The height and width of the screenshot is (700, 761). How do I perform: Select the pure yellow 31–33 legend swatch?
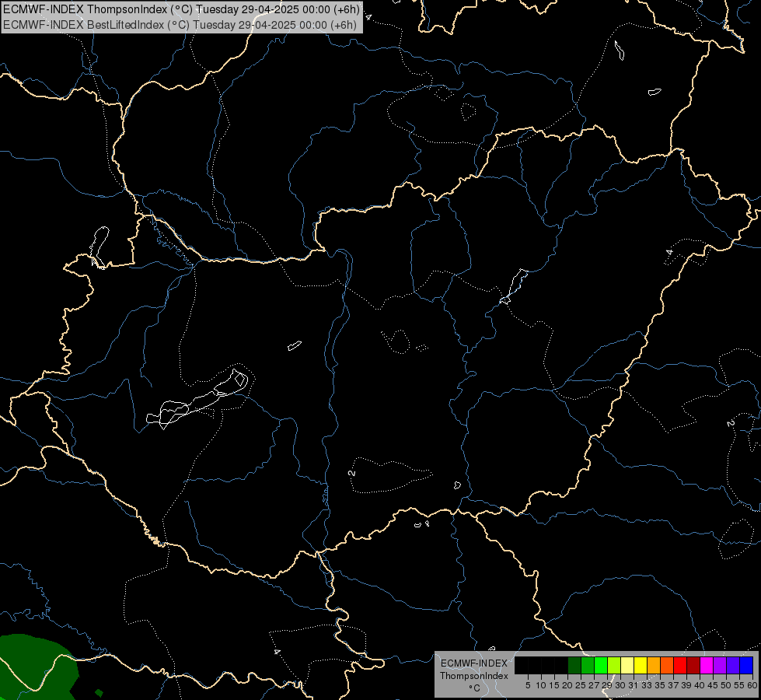click(x=641, y=666)
